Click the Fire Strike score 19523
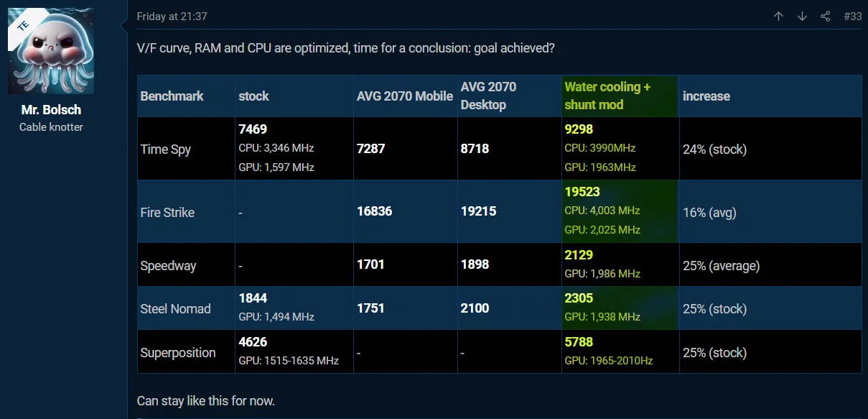Screen dimensions: 868x419 click(x=582, y=192)
